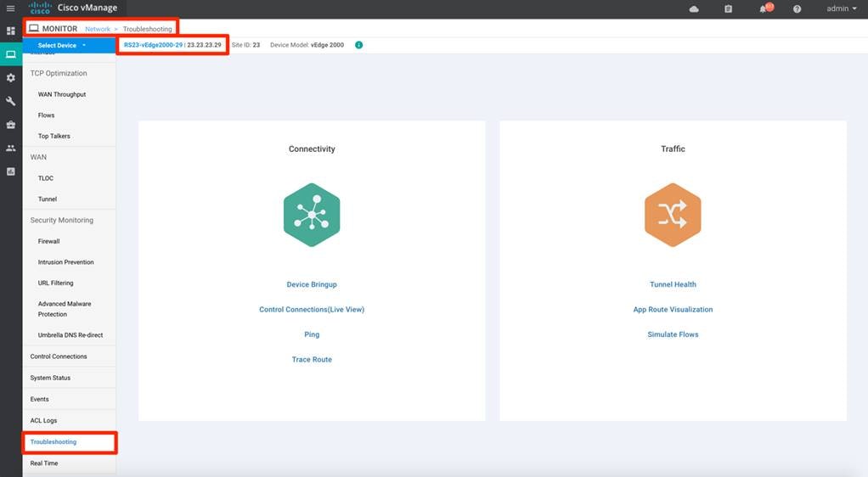Open Control Connections(Live View) link
The width and height of the screenshot is (868, 477).
click(312, 309)
